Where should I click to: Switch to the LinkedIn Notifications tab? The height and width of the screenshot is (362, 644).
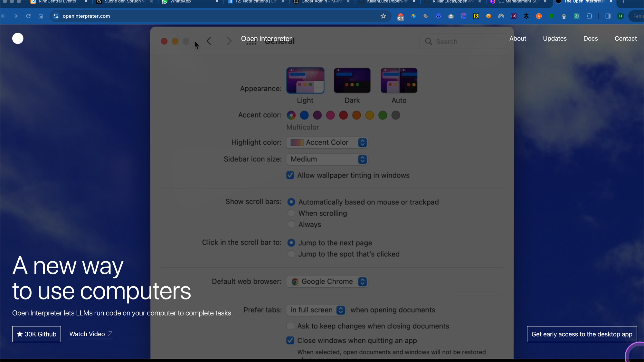(x=256, y=2)
